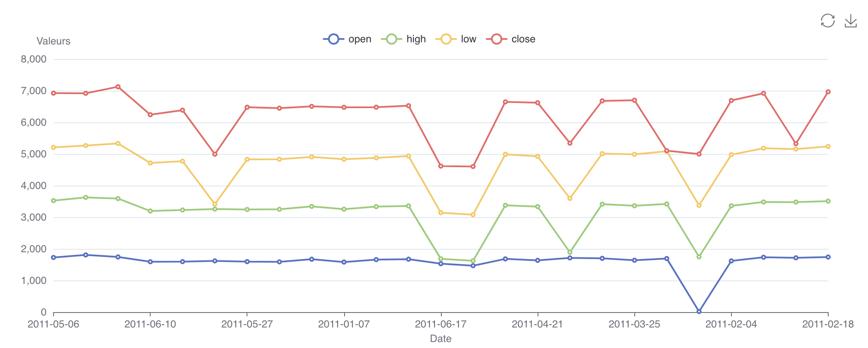
Task: Click the restore/refresh chart icon
Action: pyautogui.click(x=827, y=21)
